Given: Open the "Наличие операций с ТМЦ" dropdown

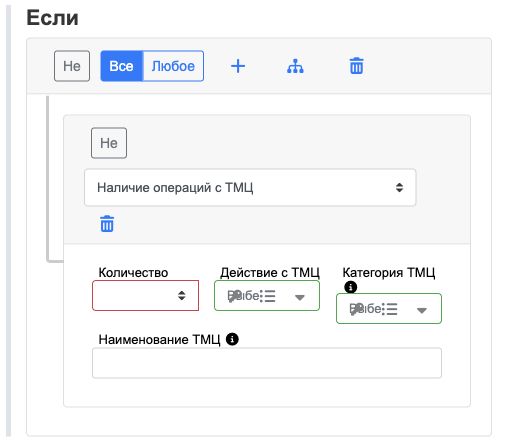Looking at the screenshot, I should 250,188.
